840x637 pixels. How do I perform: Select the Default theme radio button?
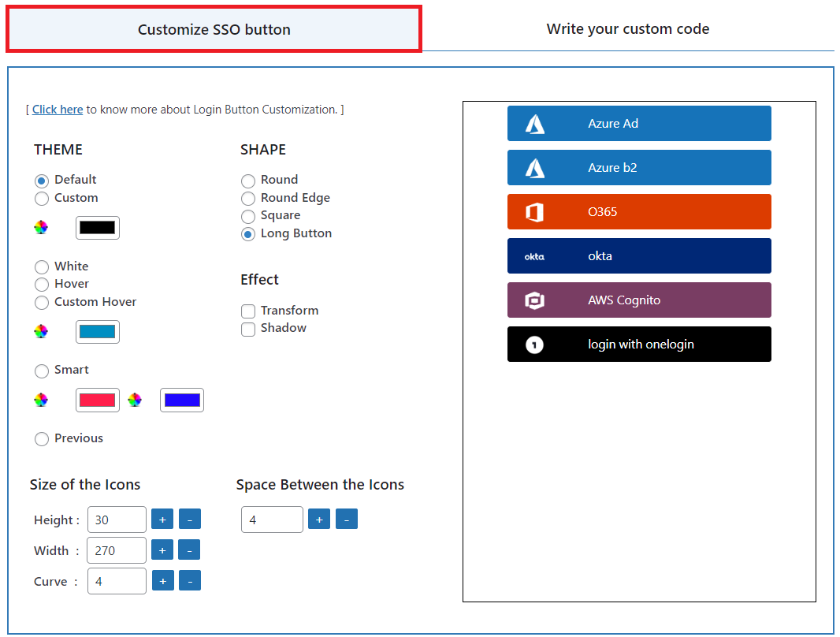pyautogui.click(x=41, y=181)
